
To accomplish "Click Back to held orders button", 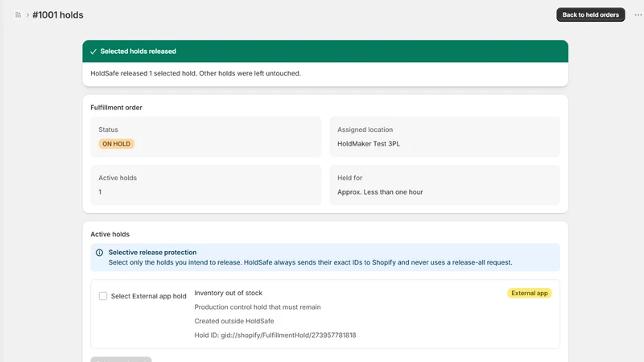I will tap(590, 14).
